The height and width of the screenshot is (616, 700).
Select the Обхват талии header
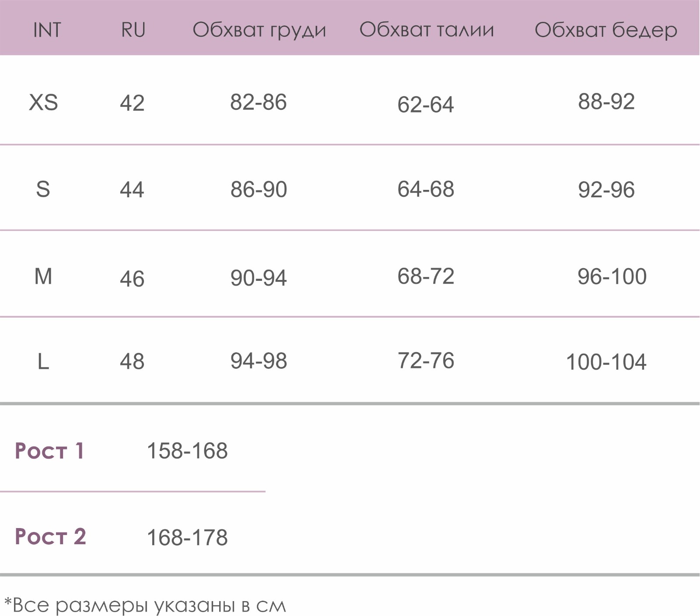pyautogui.click(x=427, y=30)
